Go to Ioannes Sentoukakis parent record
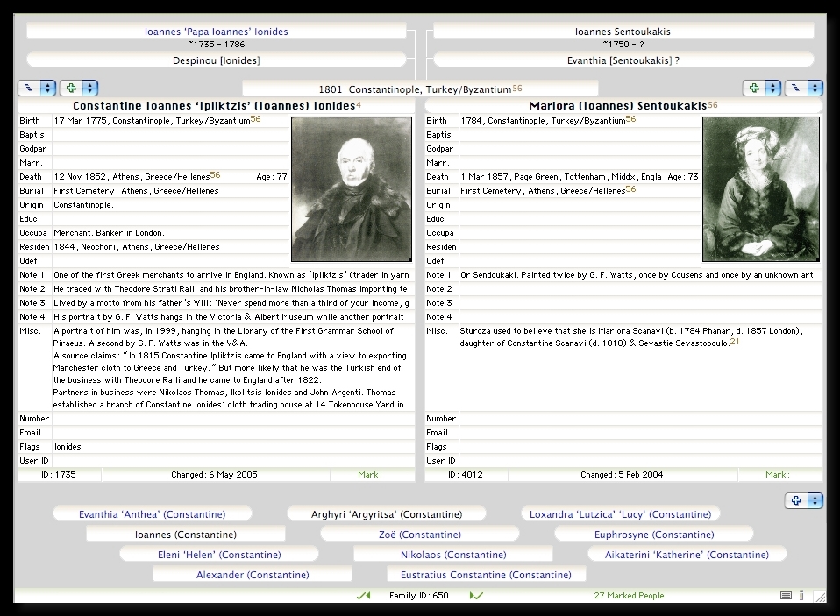 [623, 32]
